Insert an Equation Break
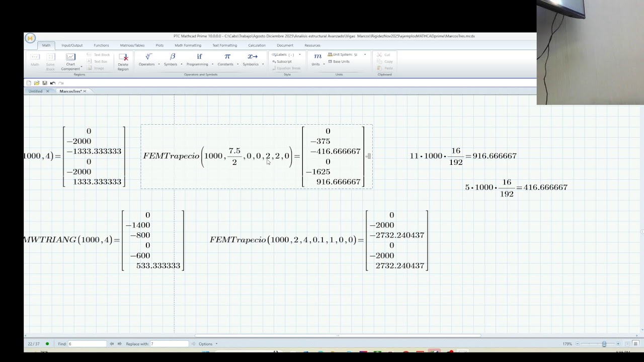644x362 pixels. [286, 68]
